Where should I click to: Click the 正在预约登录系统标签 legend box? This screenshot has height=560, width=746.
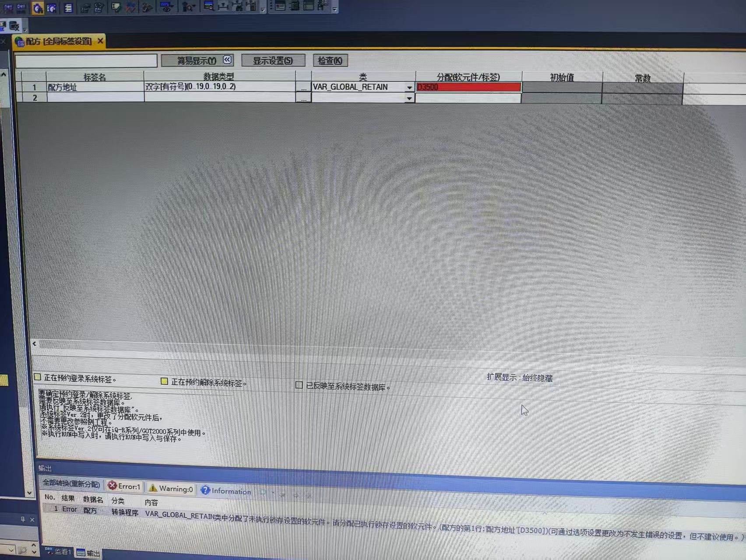point(38,377)
